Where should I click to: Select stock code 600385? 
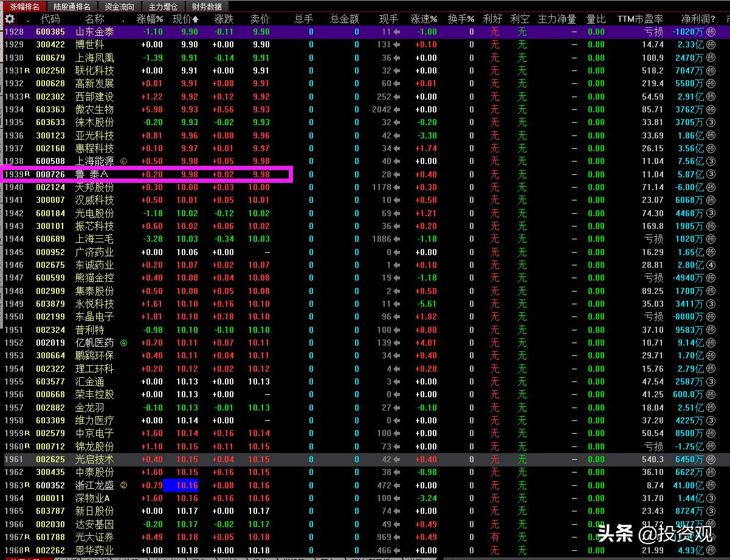(50, 32)
